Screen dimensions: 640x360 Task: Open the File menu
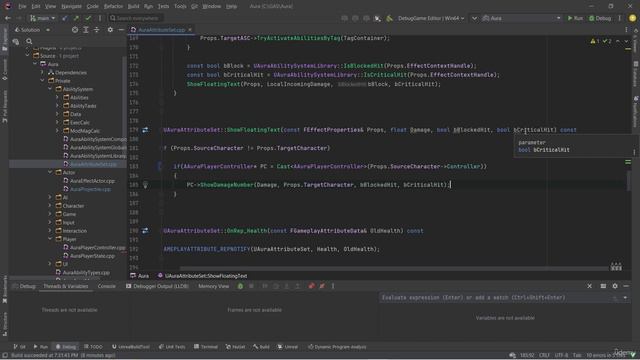[22, 6]
